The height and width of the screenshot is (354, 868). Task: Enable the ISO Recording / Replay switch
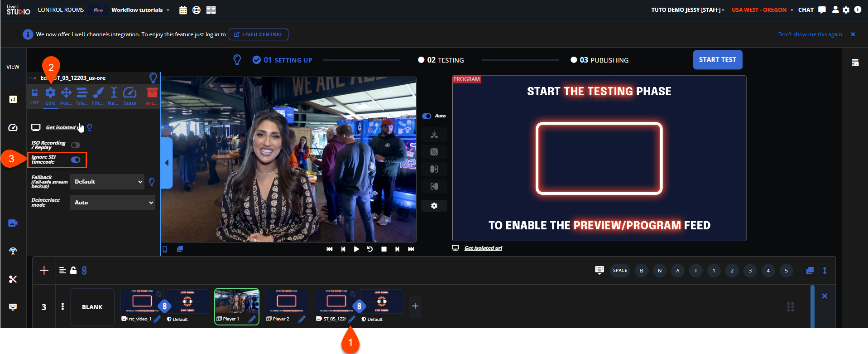(x=76, y=145)
